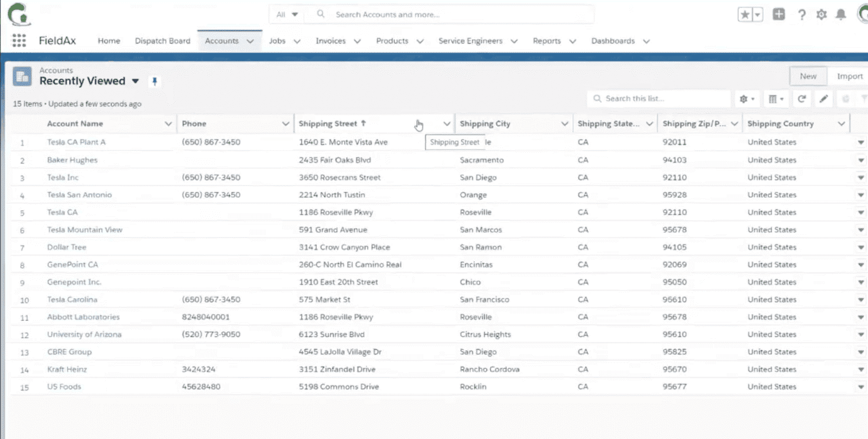The width and height of the screenshot is (868, 439).
Task: Expand the Invoices tab chevron menu
Action: 357,41
